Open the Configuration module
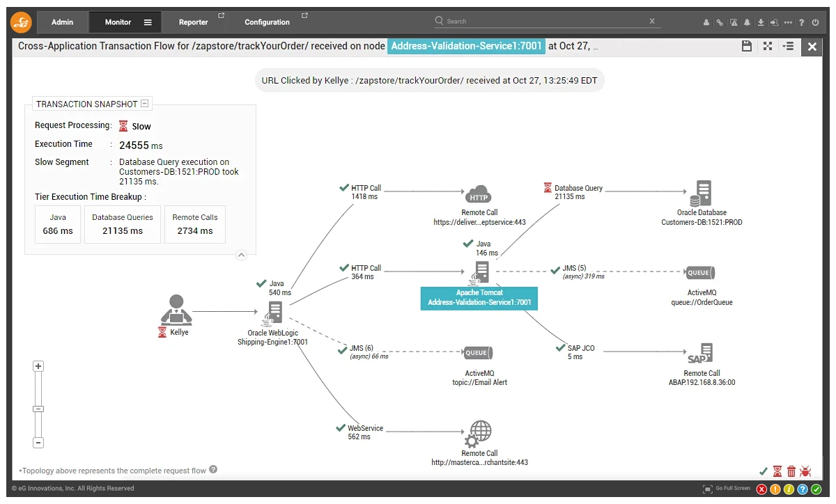 coord(268,22)
